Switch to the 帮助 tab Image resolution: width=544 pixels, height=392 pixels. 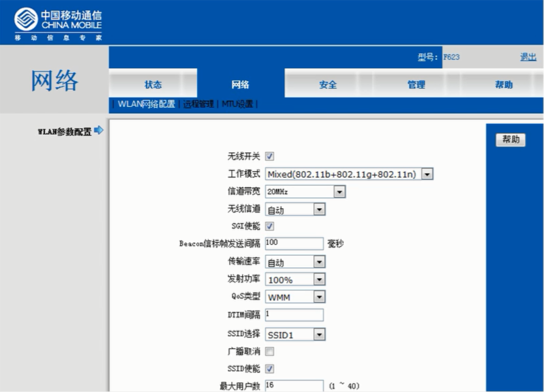pyautogui.click(x=504, y=85)
